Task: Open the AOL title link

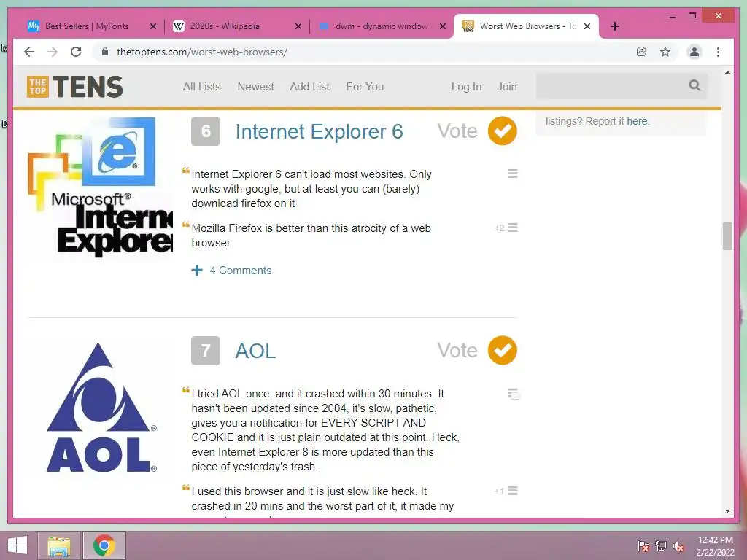Action: [255, 351]
